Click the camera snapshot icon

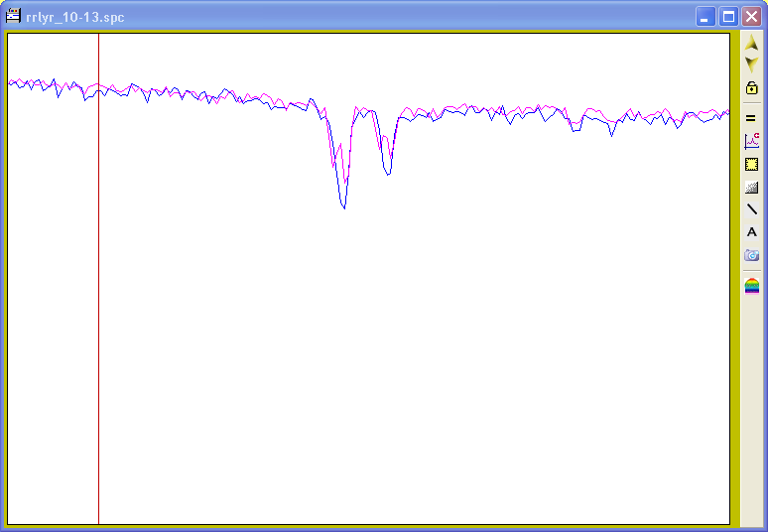751,255
